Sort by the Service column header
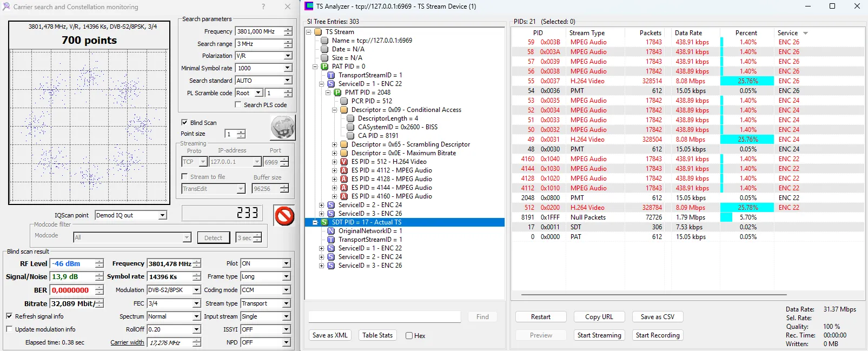 pyautogui.click(x=787, y=33)
